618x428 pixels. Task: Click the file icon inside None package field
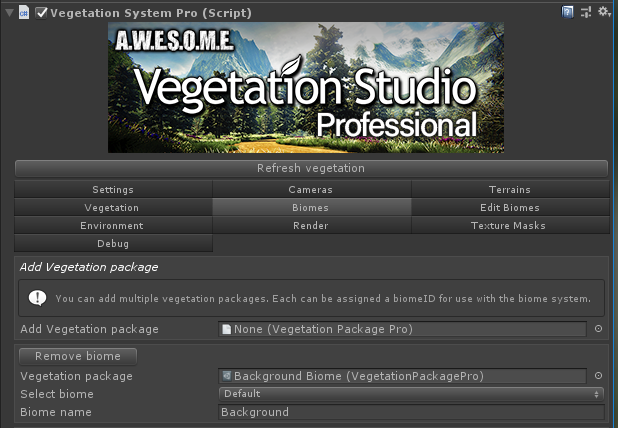click(227, 329)
